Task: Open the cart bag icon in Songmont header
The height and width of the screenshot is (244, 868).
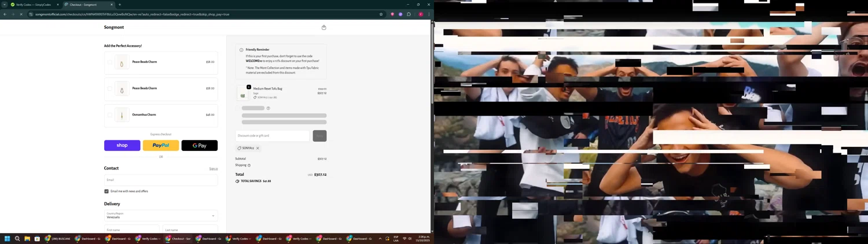Action: point(323,27)
